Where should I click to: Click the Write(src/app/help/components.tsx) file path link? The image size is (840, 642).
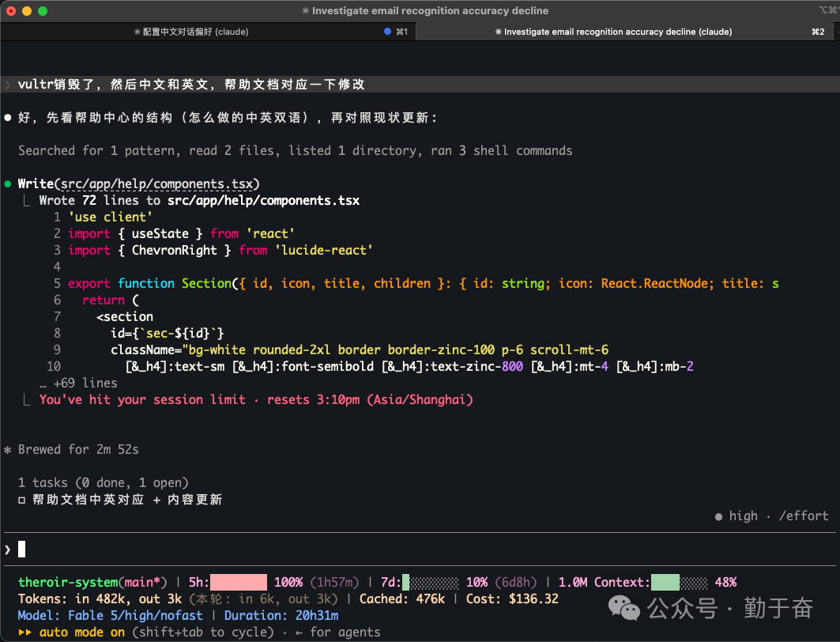pos(156,183)
